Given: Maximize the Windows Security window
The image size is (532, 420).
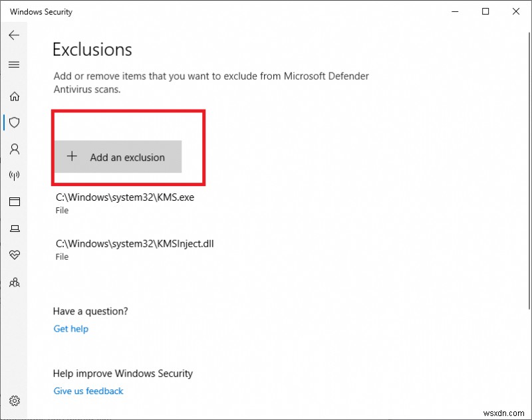Looking at the screenshot, I should (x=485, y=11).
